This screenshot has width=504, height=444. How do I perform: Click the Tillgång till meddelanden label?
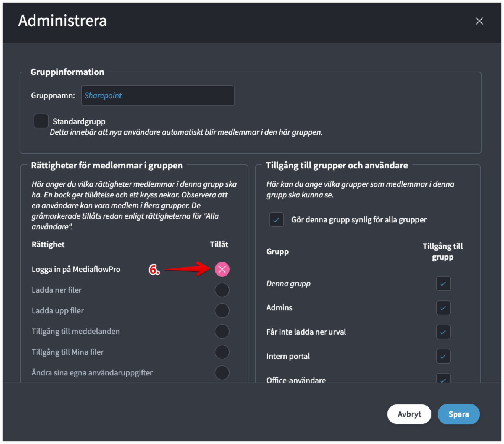[76, 331]
